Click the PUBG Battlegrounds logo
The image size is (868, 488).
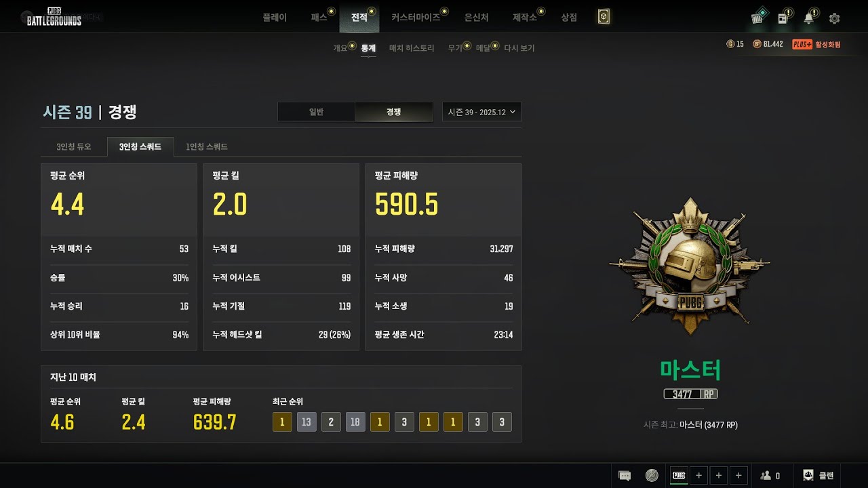(54, 16)
